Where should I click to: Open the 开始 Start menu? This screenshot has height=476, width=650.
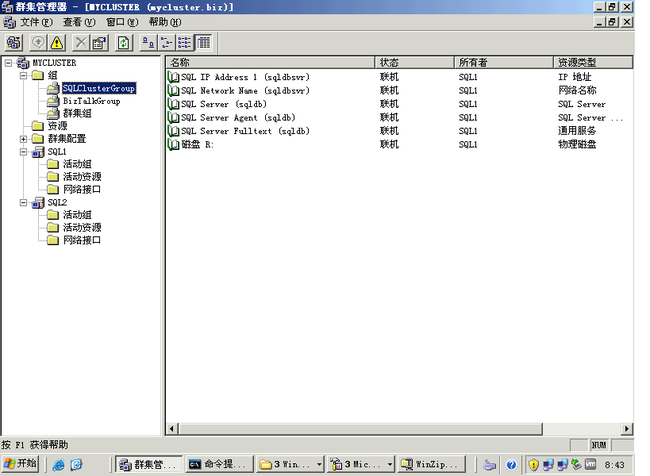21,464
